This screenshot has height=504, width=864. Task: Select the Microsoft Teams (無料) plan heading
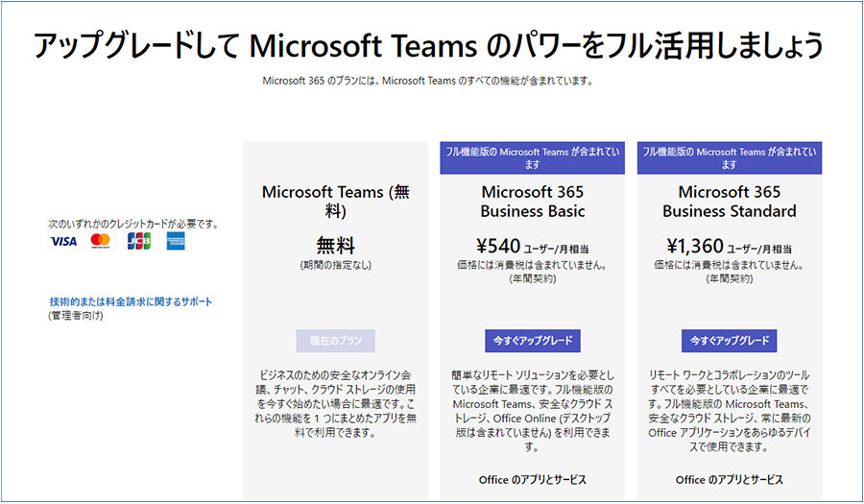tap(336, 201)
